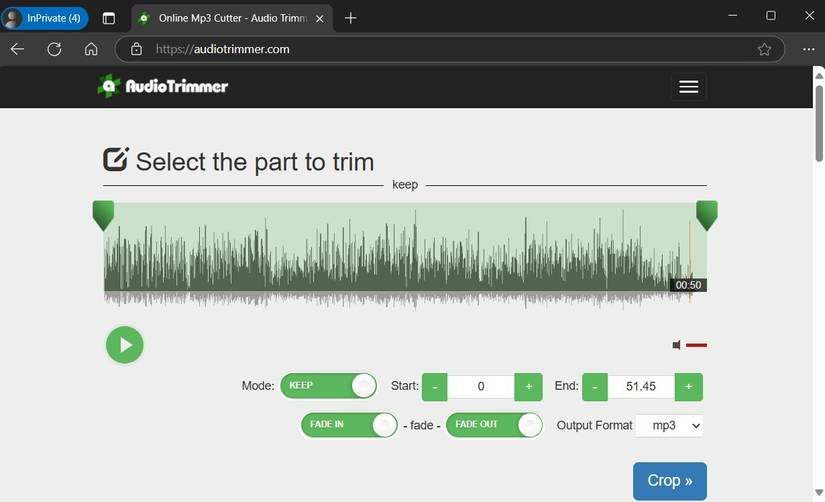Toggle the Fade In switch
The image size is (825, 502).
click(x=349, y=425)
